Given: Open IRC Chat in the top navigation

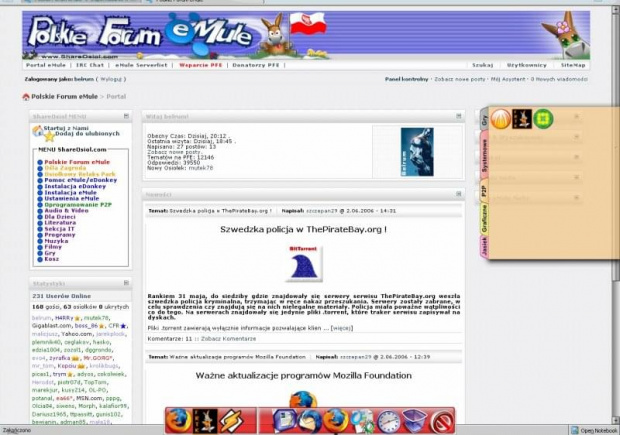Looking at the screenshot, I should tap(89, 64).
